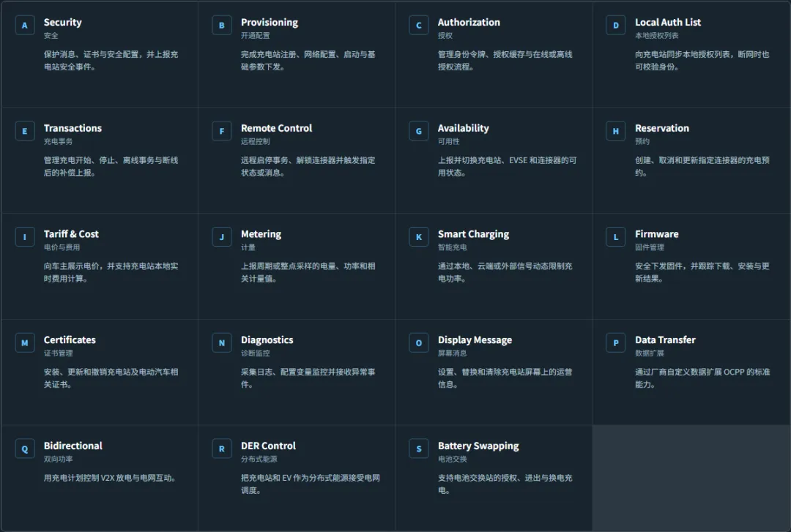Select the N badge for Diagnostics
791x532 pixels.
[x=221, y=343]
